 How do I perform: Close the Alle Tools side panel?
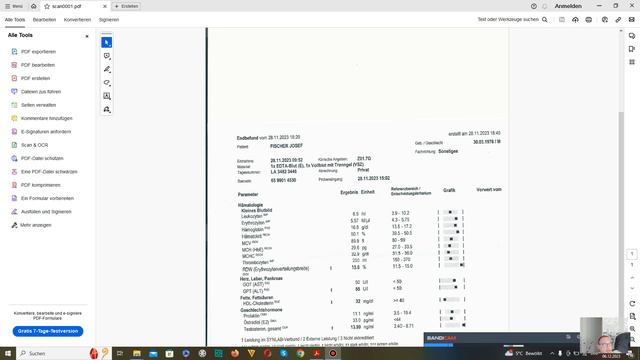87,36
